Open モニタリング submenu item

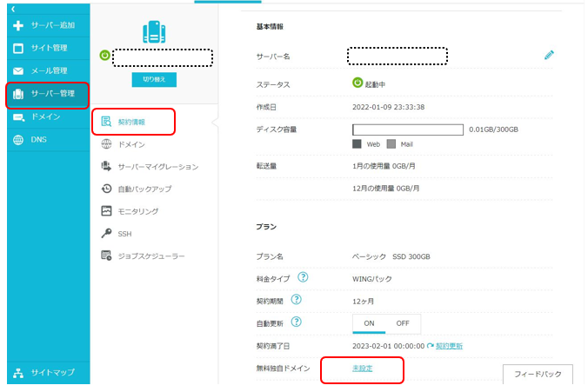[x=138, y=211]
